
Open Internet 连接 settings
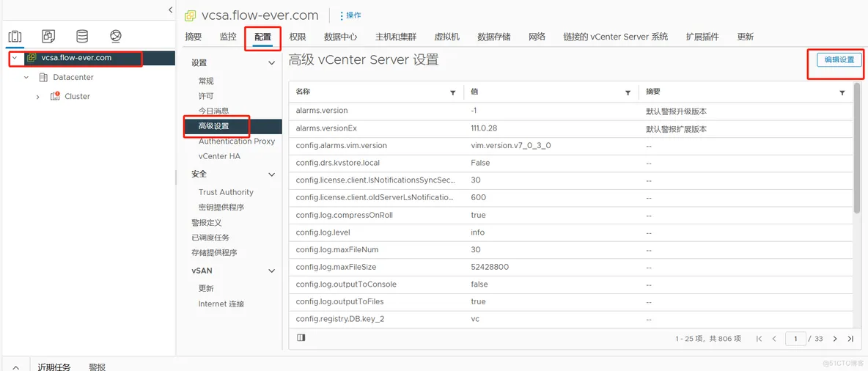[221, 304]
